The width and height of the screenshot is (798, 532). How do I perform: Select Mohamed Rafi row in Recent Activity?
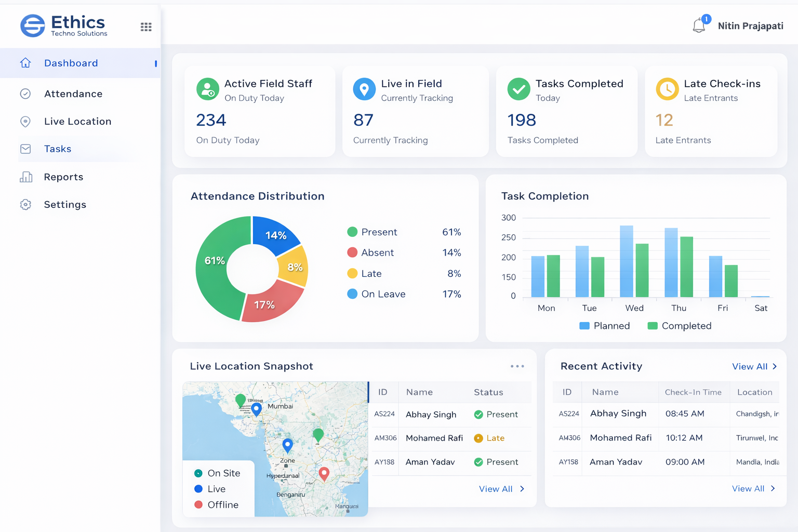tap(620, 438)
